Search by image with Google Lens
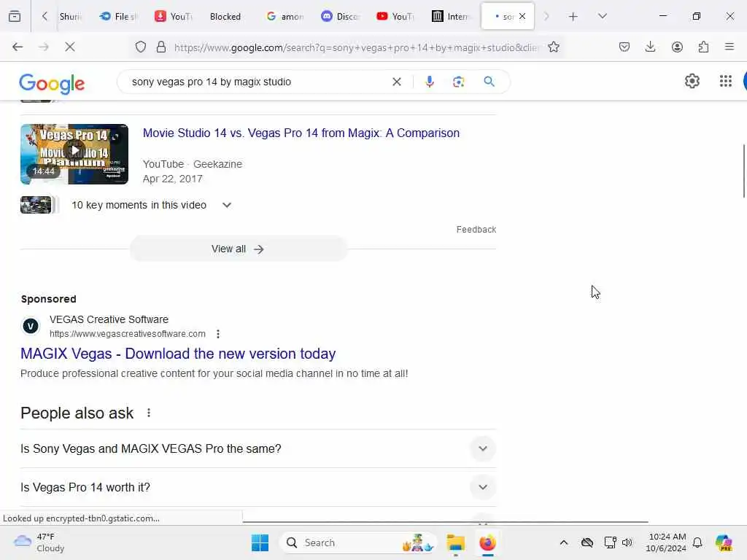 tap(458, 82)
